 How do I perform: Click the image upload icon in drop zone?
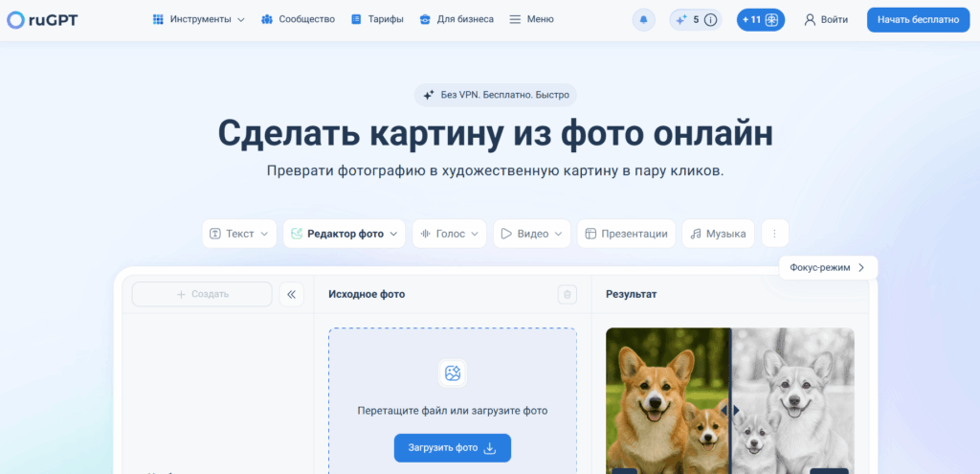point(453,374)
